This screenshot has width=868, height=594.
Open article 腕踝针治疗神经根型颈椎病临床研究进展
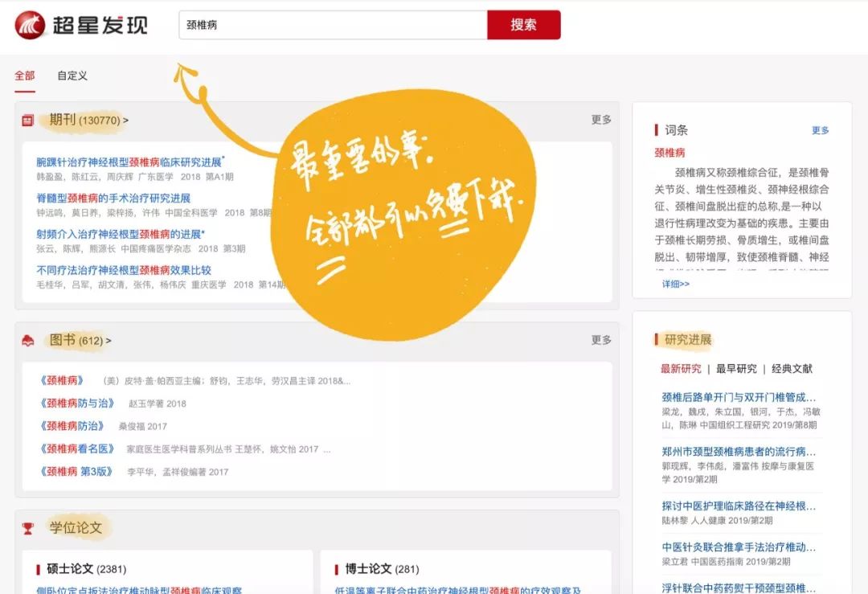tap(130, 162)
